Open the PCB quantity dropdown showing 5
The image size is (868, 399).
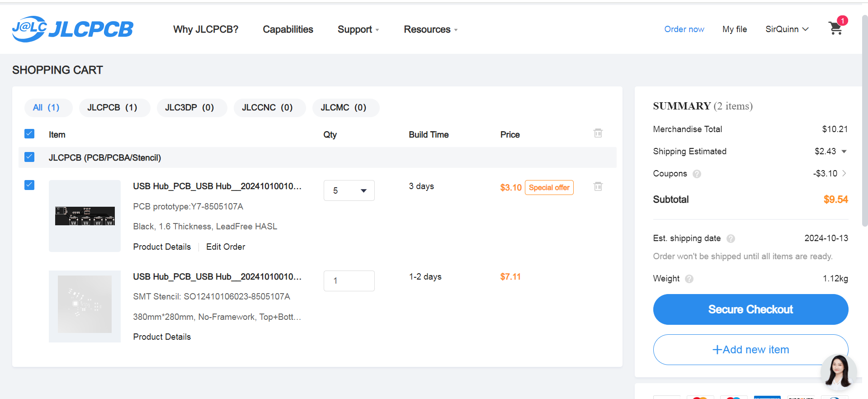349,190
